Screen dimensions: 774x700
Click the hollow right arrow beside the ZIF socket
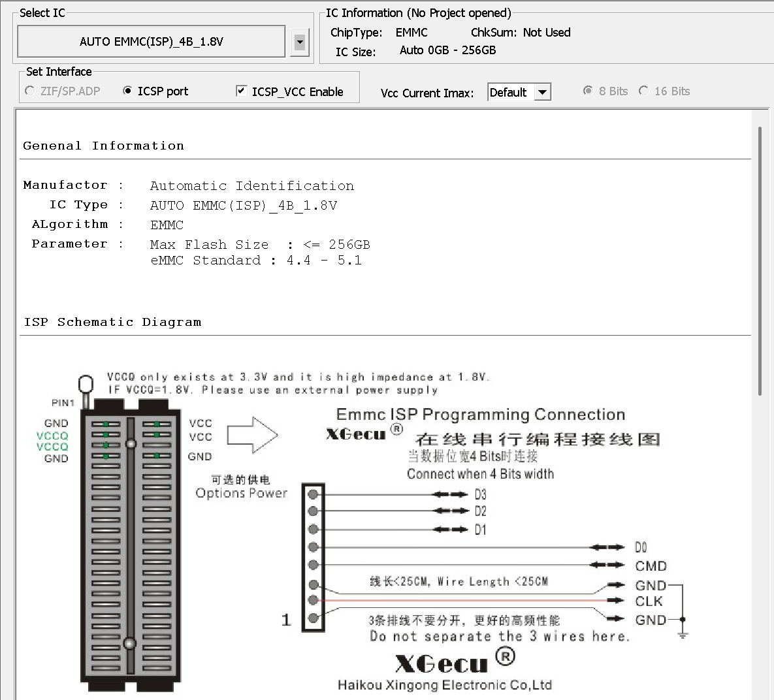point(252,435)
